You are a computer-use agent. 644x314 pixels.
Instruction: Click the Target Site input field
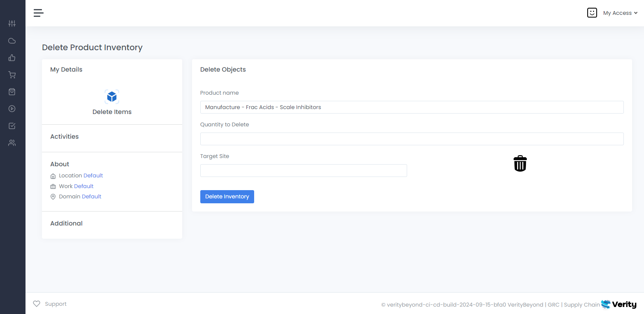303,171
